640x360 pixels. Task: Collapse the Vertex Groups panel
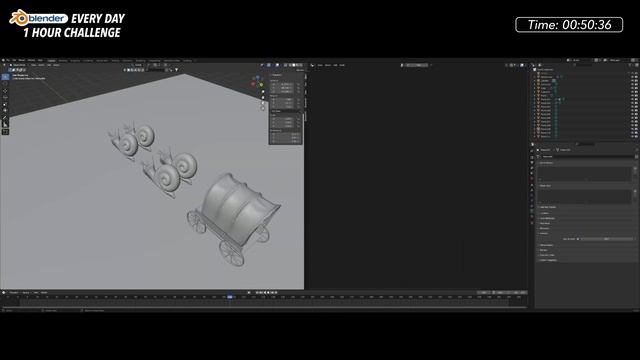point(546,163)
